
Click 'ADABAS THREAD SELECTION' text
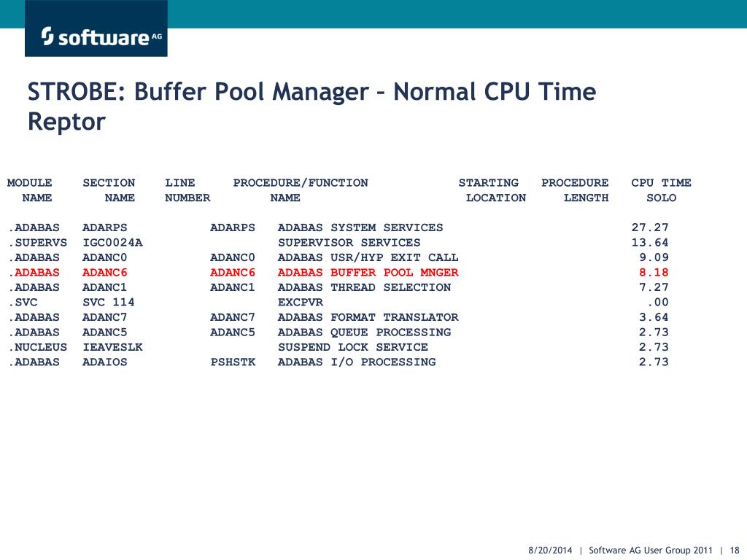click(364, 287)
